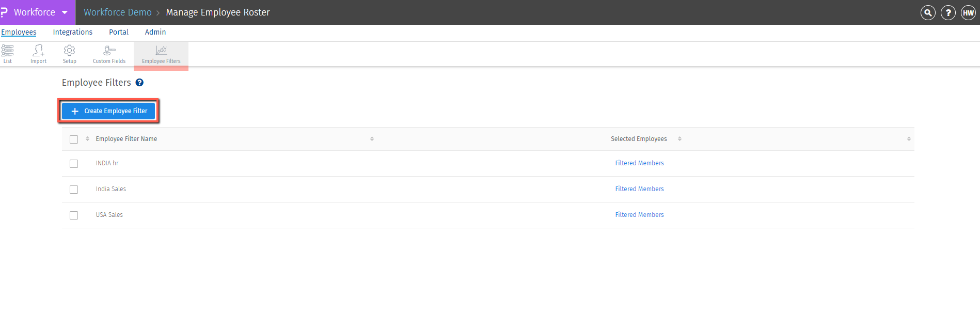Viewport: 980px width, 328px height.
Task: Click the Employee Filters help info icon
Action: click(x=139, y=83)
